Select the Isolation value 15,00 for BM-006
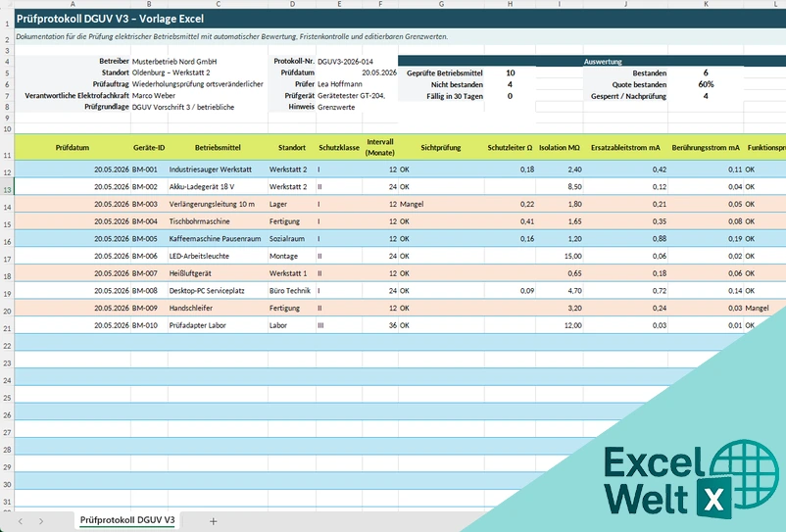The width and height of the screenshot is (786, 532). pyautogui.click(x=560, y=256)
